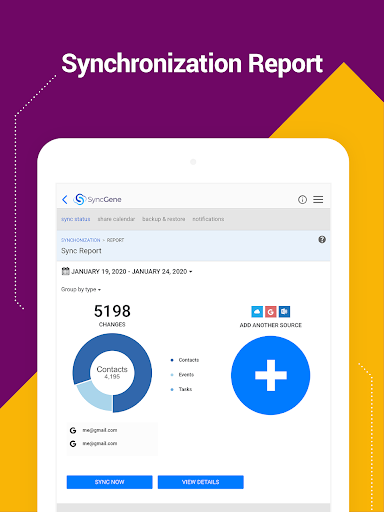Viewport: 384px width, 512px height.
Task: Click the first Google account icon
Action: point(73,430)
